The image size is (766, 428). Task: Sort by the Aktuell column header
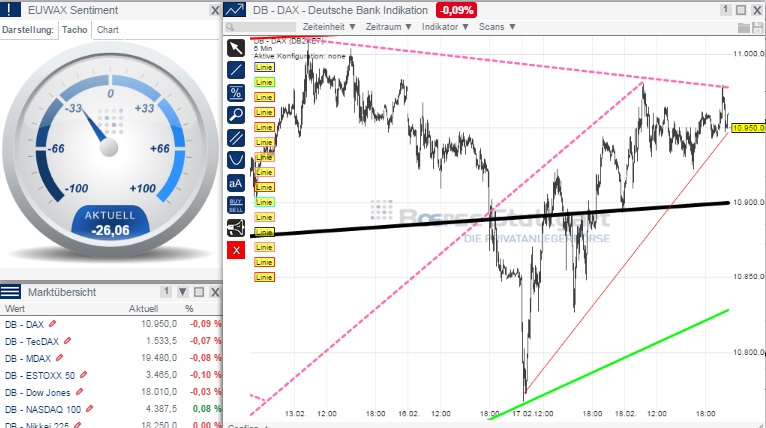(x=144, y=309)
